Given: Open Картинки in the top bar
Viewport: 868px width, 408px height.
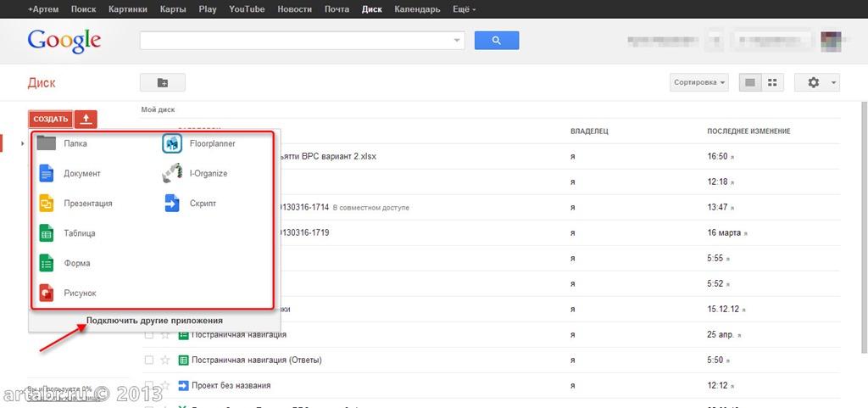Looking at the screenshot, I should (x=128, y=9).
